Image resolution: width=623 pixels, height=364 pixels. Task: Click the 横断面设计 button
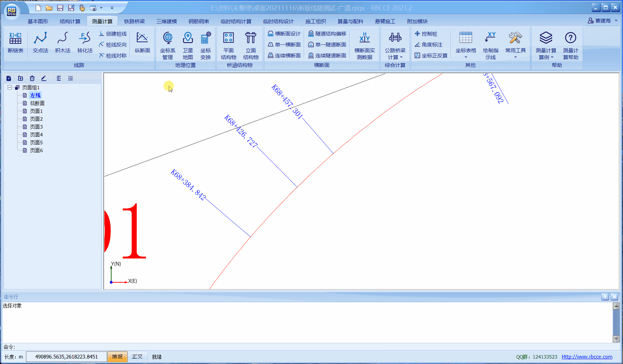tap(284, 33)
